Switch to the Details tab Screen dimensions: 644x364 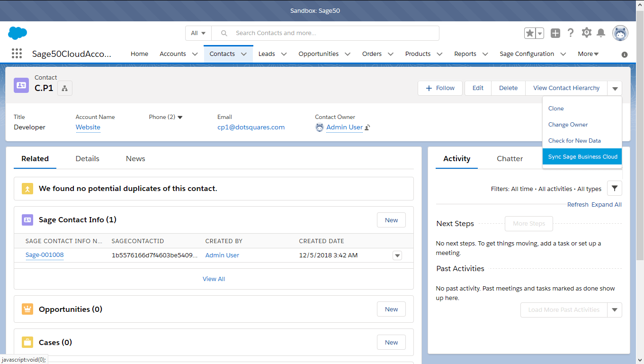[x=87, y=159]
